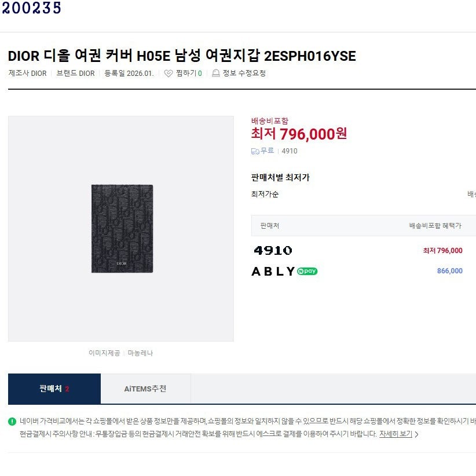Sort sellers by 최저가순
Screen dimensions: 476x476
(x=265, y=194)
